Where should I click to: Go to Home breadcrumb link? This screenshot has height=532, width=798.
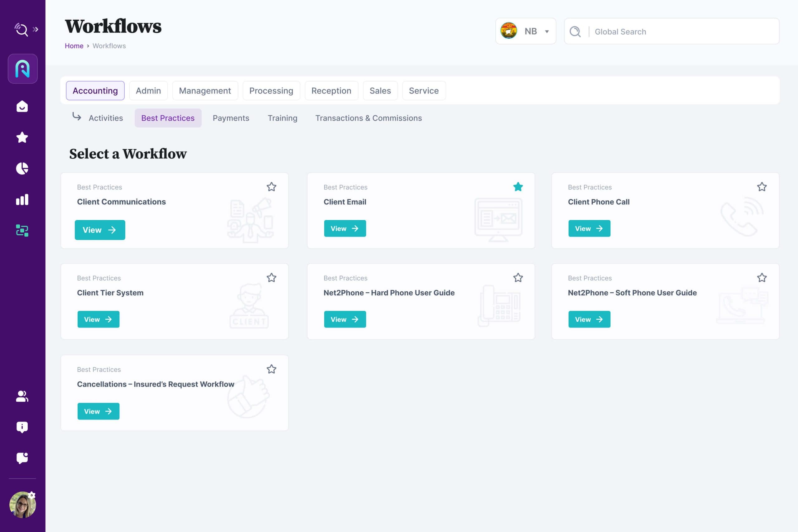pos(74,46)
